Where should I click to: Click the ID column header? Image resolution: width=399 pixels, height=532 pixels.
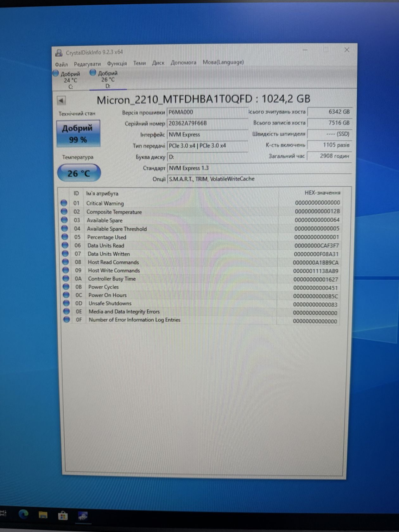76,193
